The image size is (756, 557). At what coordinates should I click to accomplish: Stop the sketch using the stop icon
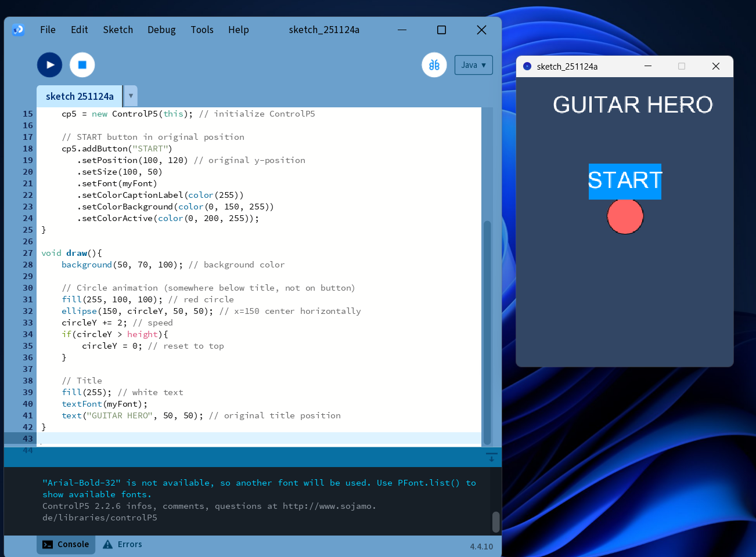click(x=82, y=64)
